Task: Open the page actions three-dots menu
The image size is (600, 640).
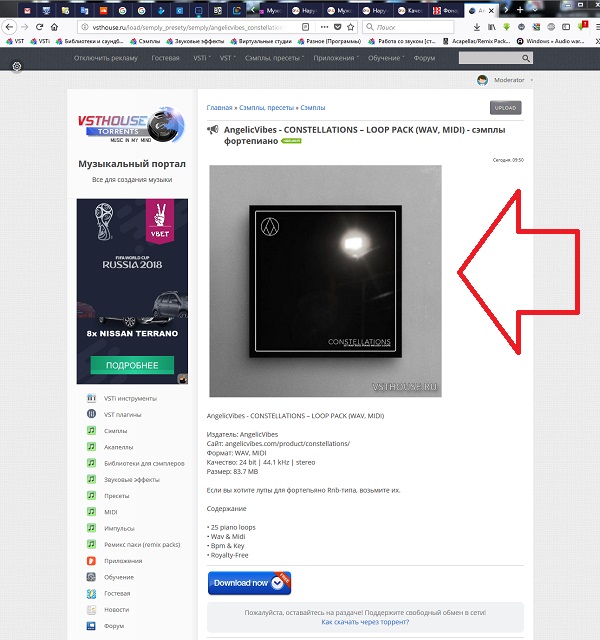Action: [324, 27]
